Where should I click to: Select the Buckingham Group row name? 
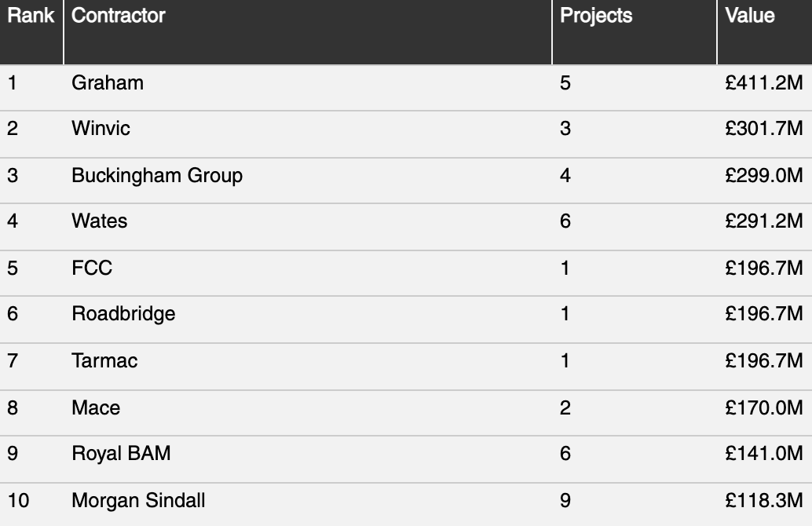pos(157,176)
